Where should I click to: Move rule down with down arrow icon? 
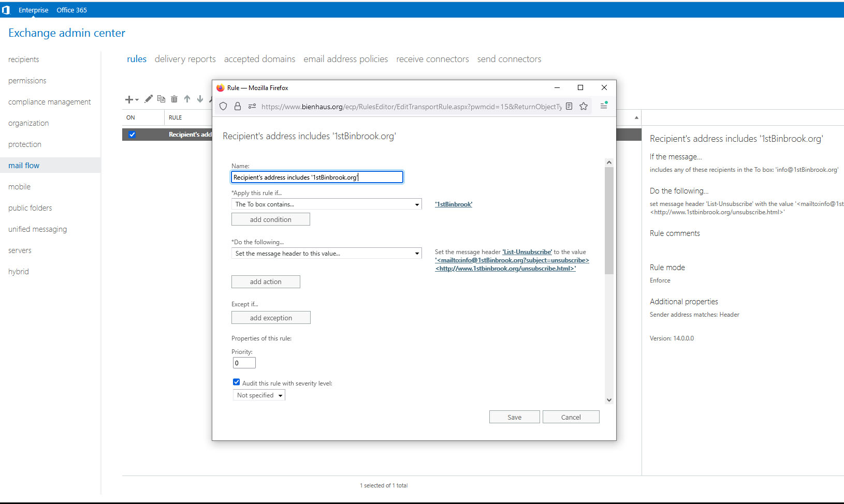tap(200, 99)
